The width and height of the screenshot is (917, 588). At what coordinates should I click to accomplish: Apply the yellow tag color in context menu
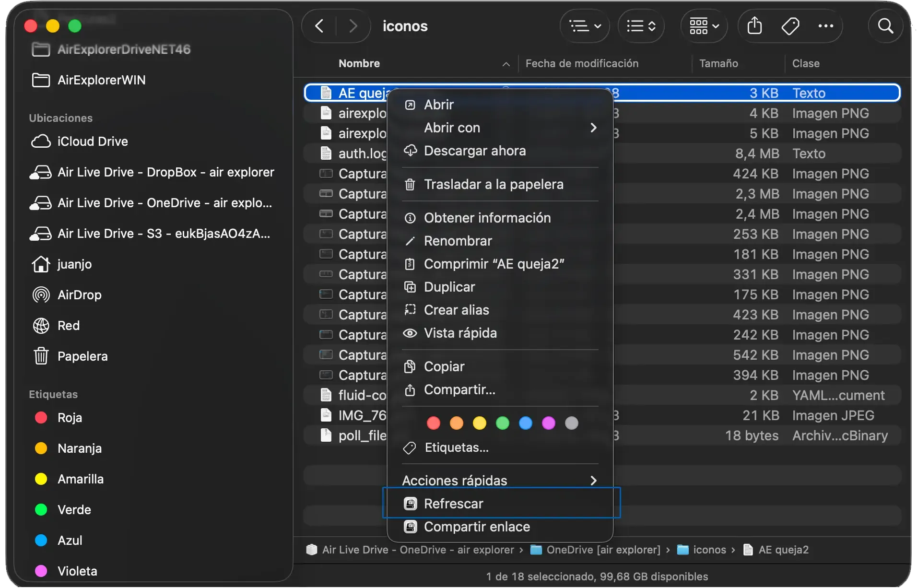[480, 423]
